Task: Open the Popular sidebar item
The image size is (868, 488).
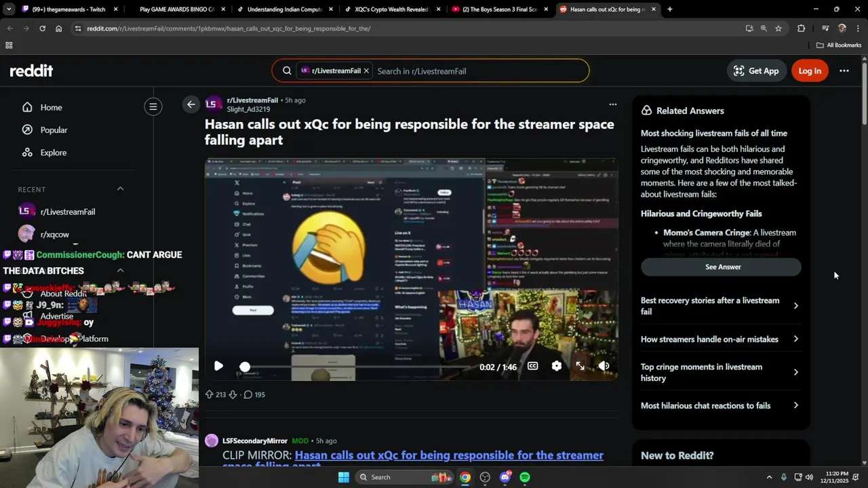Action: click(45, 129)
